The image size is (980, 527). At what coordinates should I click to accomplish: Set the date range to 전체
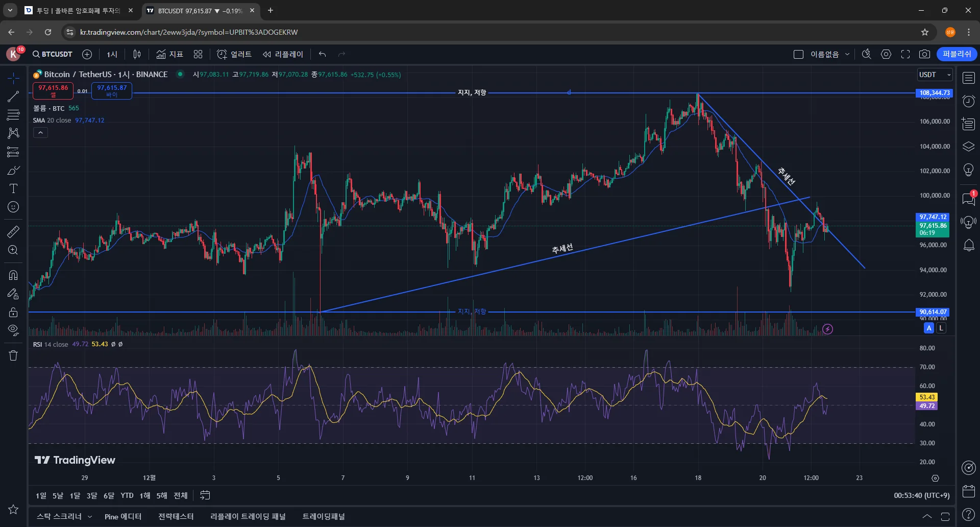[x=181, y=495]
